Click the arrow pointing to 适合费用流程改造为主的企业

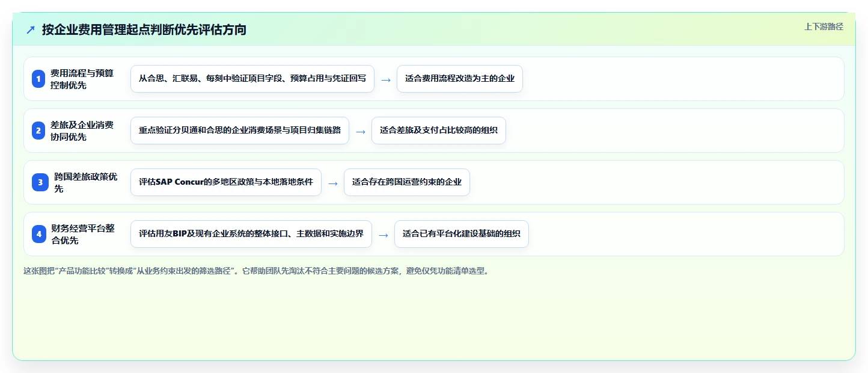point(386,79)
